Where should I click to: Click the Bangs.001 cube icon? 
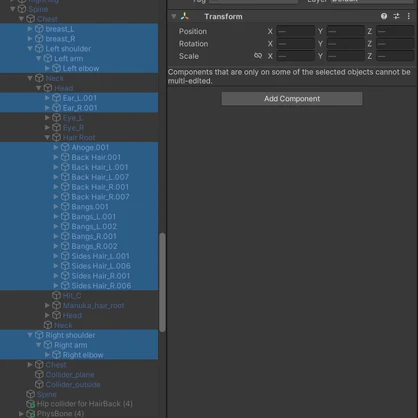pyautogui.click(x=65, y=207)
